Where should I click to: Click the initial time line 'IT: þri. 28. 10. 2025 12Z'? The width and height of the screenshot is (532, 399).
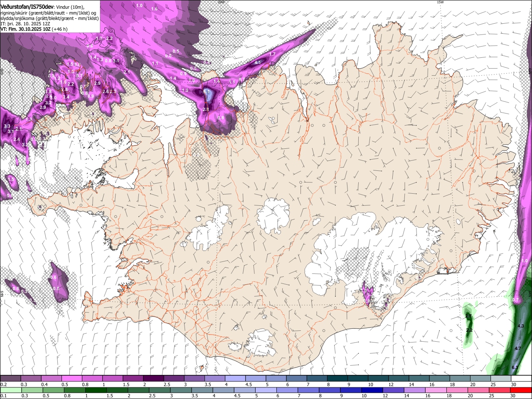25,24
